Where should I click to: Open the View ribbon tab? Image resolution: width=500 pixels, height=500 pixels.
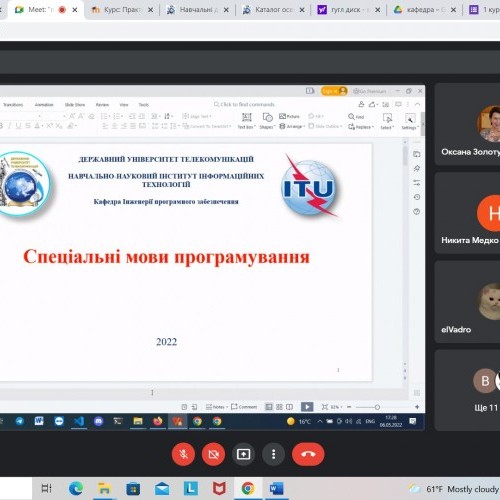tap(124, 105)
